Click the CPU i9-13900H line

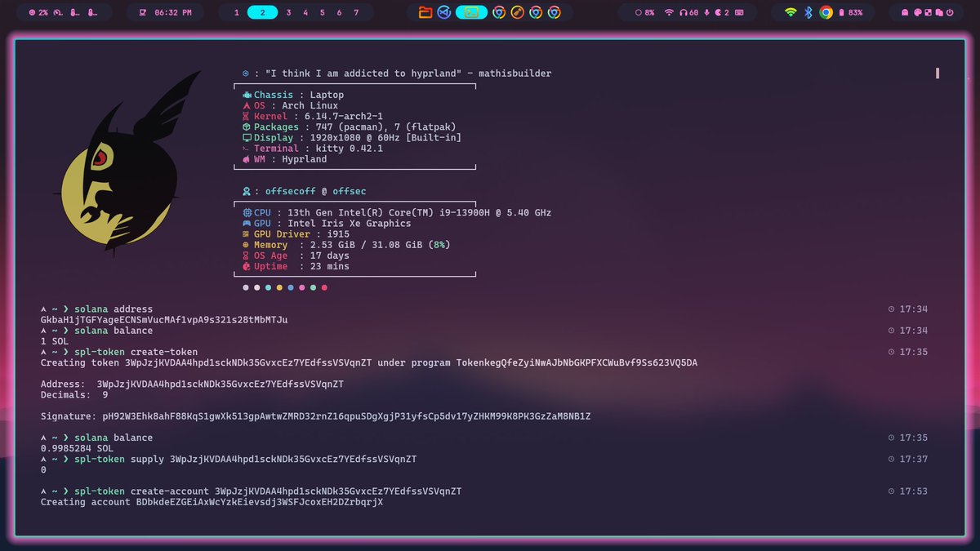tap(397, 213)
